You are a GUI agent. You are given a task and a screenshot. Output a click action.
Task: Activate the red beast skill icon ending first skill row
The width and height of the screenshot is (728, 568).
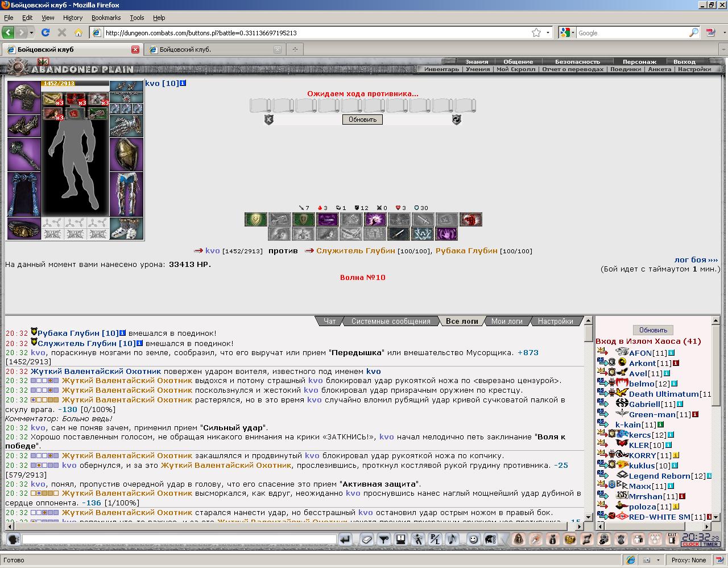point(471,219)
